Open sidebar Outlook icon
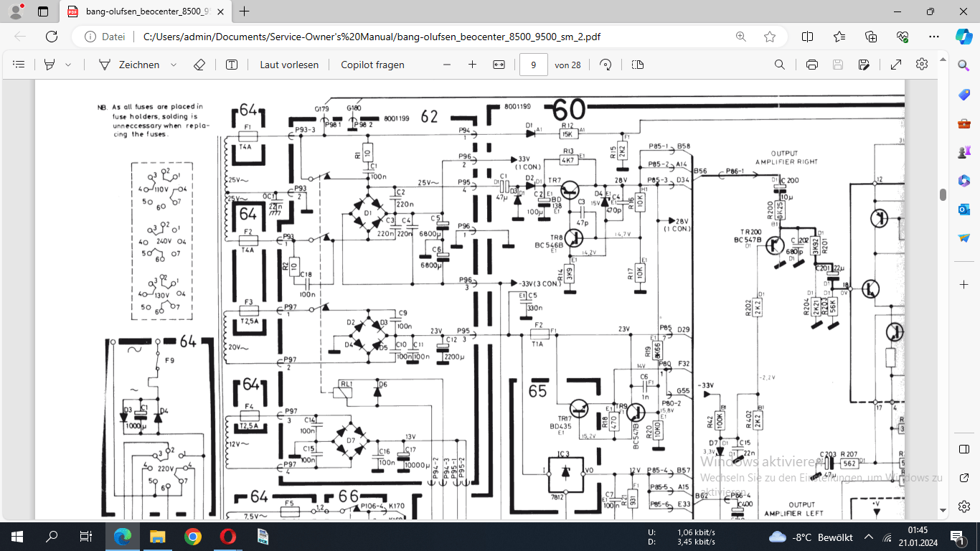This screenshot has height=551, width=980. [x=963, y=209]
